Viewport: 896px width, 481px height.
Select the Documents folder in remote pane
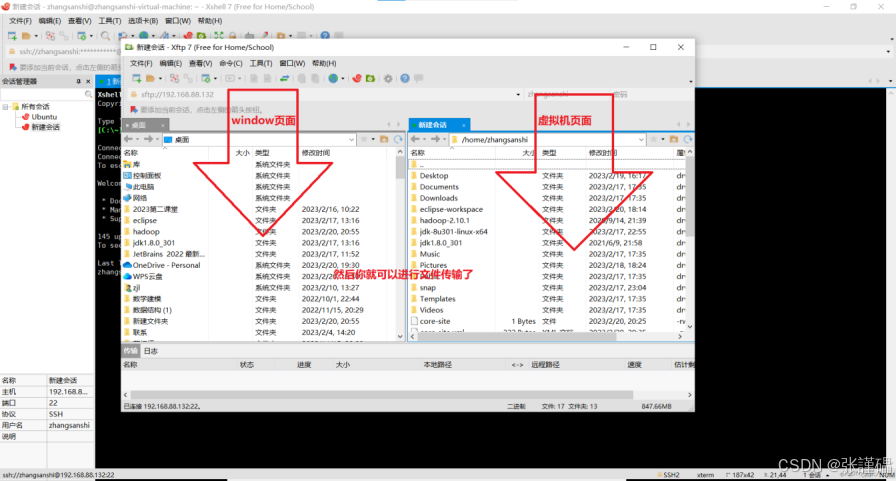[439, 187]
